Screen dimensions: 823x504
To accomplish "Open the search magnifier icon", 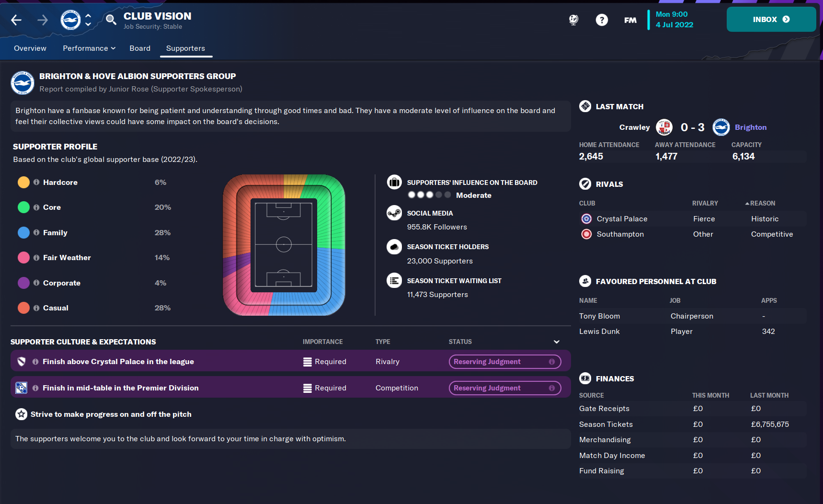I will pyautogui.click(x=111, y=20).
